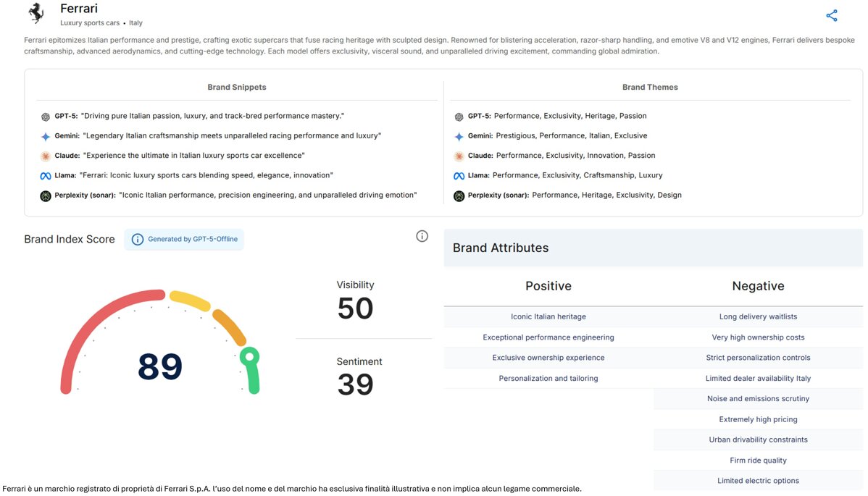Click the Generated by GPT-5-Offline badge
868x496 pixels.
[184, 240]
